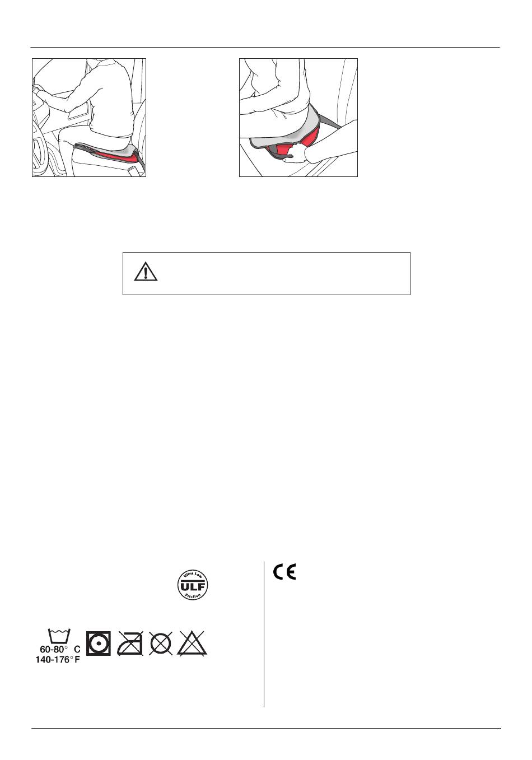Select the ULF Ultra Low Friction logo
Image resolution: width=532 pixels, height=760 pixels.
click(x=193, y=585)
